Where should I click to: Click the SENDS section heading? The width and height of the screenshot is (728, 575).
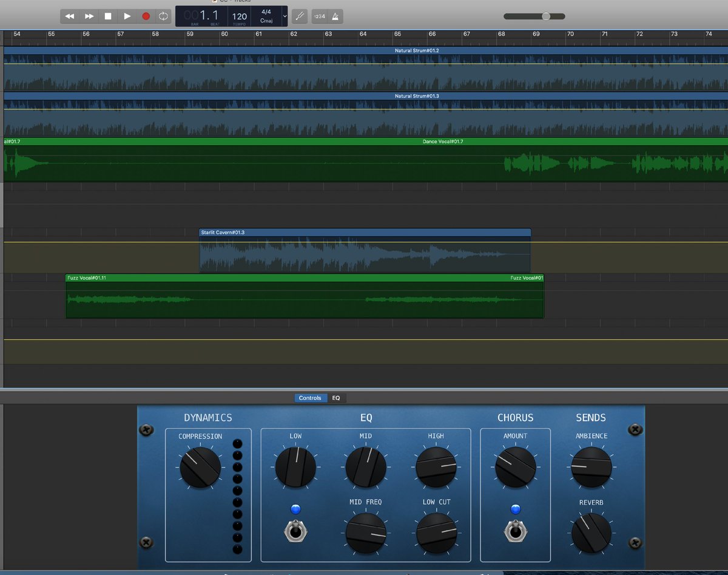[x=591, y=418]
